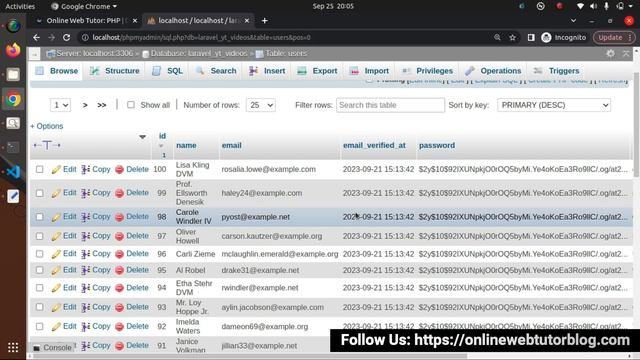Bookmark this page with the star icon
The height and width of the screenshot is (360, 640).
513,38
